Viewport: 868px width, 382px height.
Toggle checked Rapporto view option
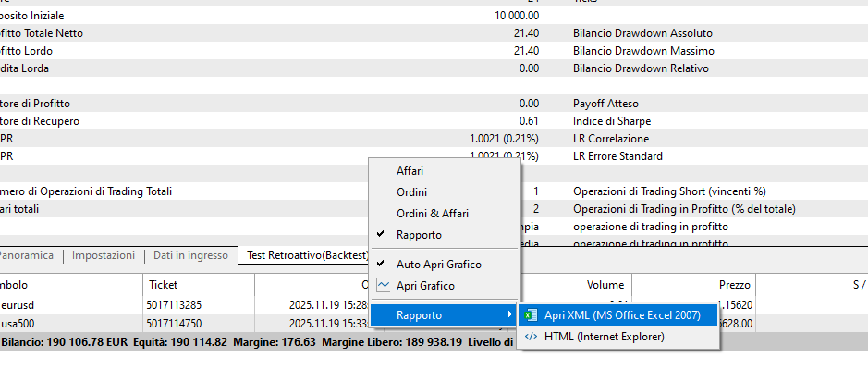click(x=419, y=235)
